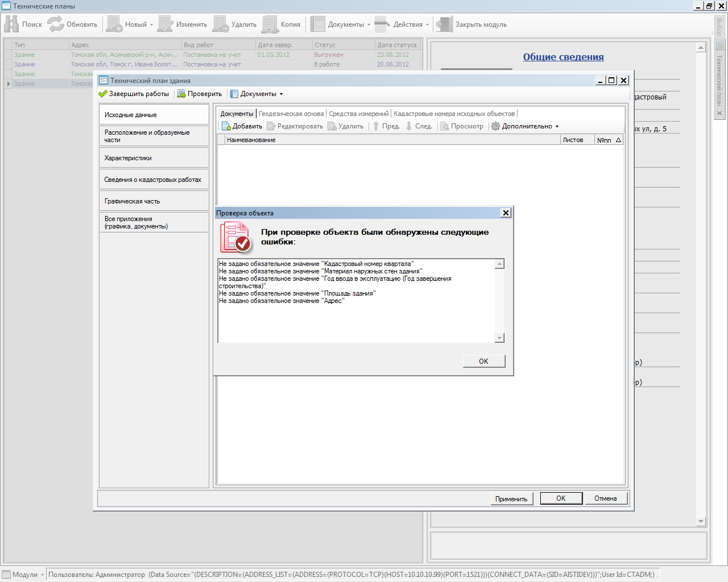Select the Характеристики section

(x=128, y=158)
